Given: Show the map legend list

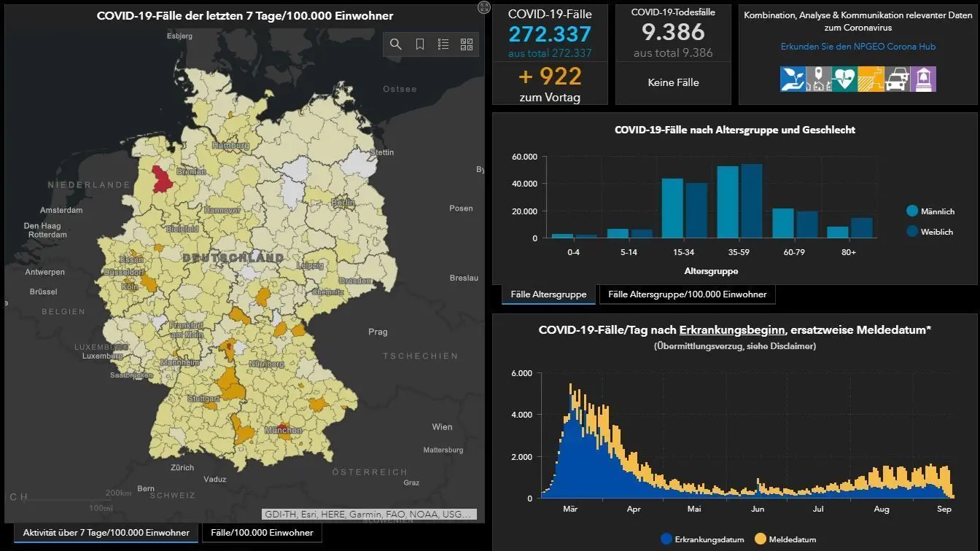Looking at the screenshot, I should [443, 44].
